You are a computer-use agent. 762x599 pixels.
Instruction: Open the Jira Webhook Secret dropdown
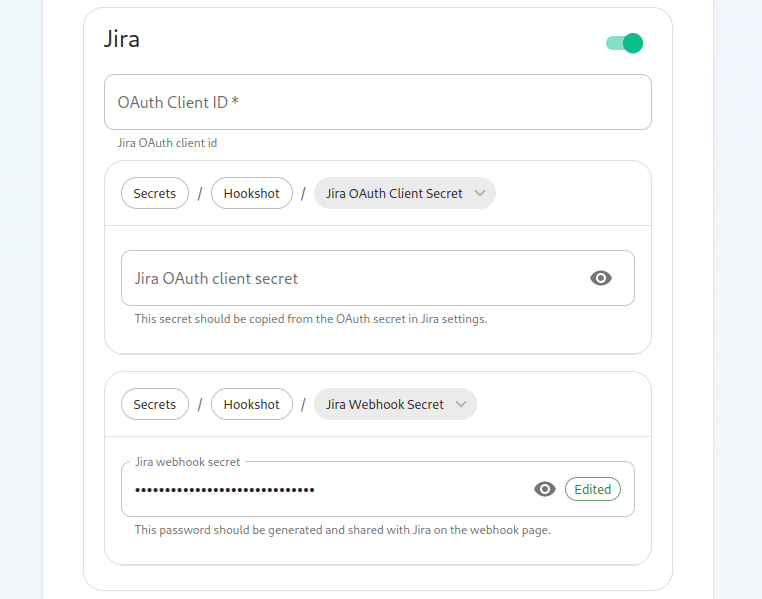click(395, 404)
